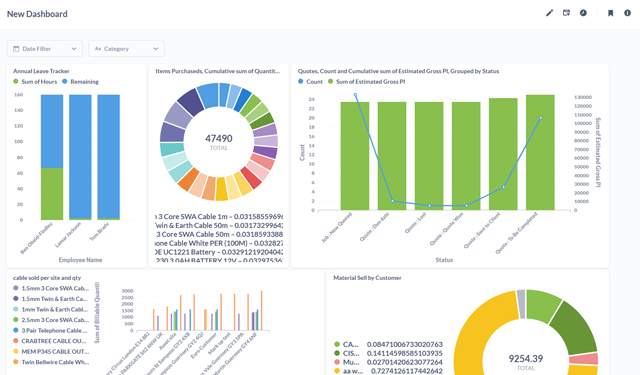Viewport: 640px width, 375px height.
Task: Open the Annual Leave Tracker card title
Action: click(41, 71)
